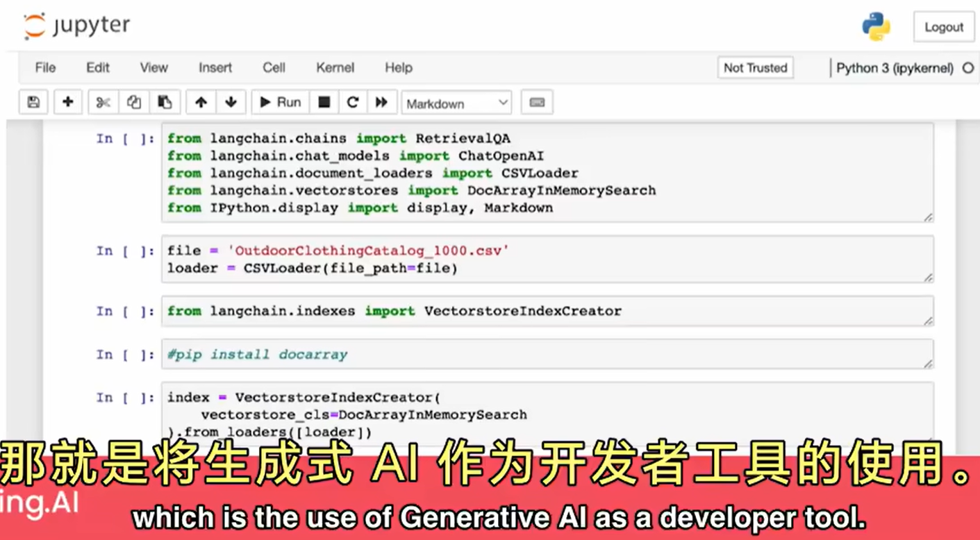Click the Python 3 (ipykernel) label
This screenshot has height=540, width=980.
click(x=895, y=68)
